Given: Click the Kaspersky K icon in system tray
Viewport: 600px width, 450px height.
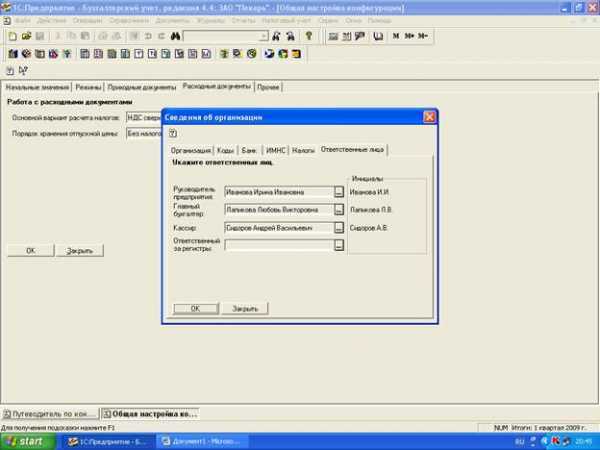Looking at the screenshot, I should click(x=555, y=441).
